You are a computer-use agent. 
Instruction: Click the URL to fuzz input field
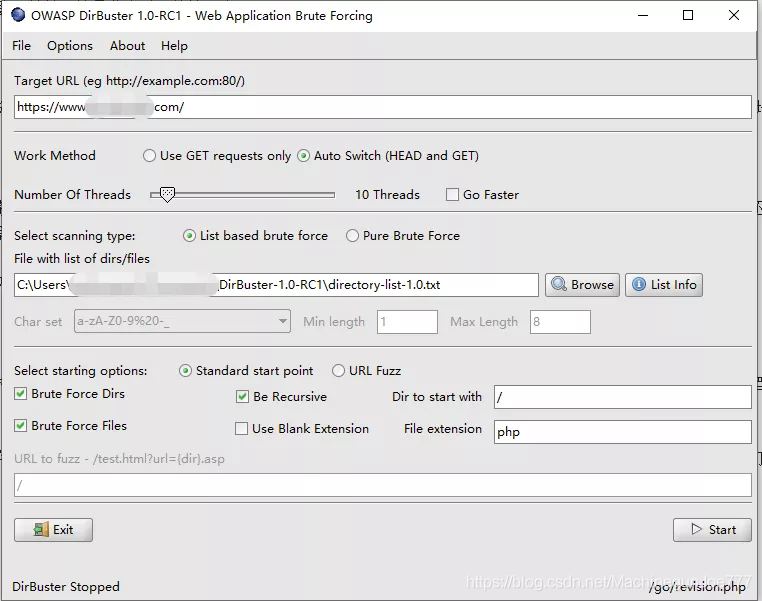[383, 485]
